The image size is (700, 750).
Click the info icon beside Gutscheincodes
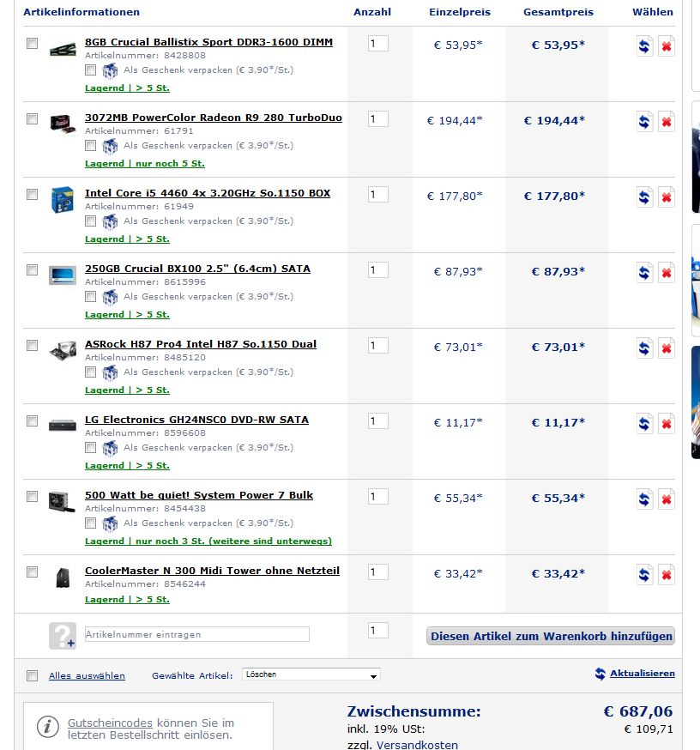[48, 727]
